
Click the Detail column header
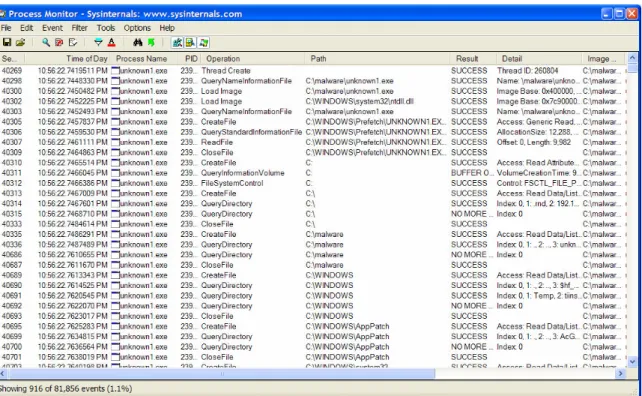(x=538, y=59)
